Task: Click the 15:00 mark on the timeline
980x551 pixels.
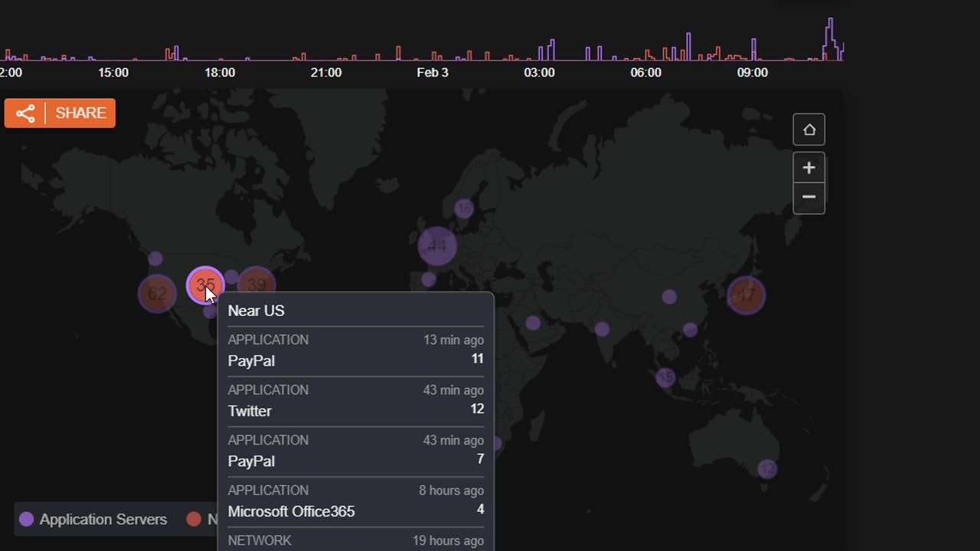Action: 113,73
